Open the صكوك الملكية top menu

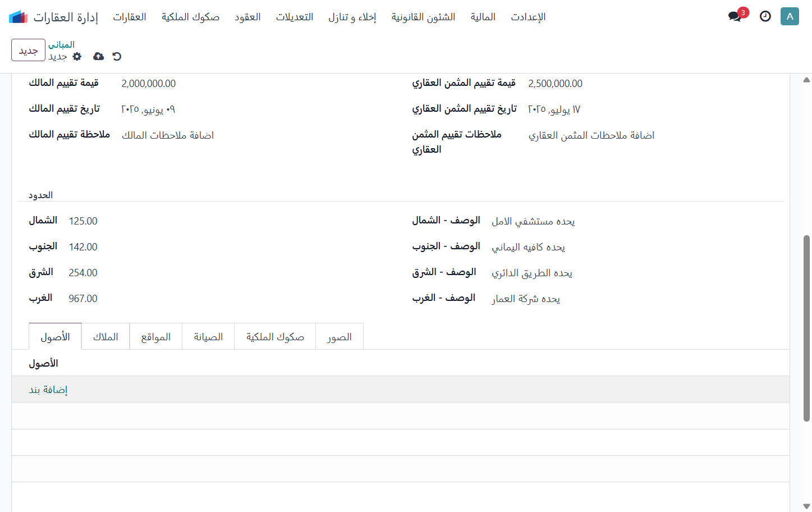[190, 17]
